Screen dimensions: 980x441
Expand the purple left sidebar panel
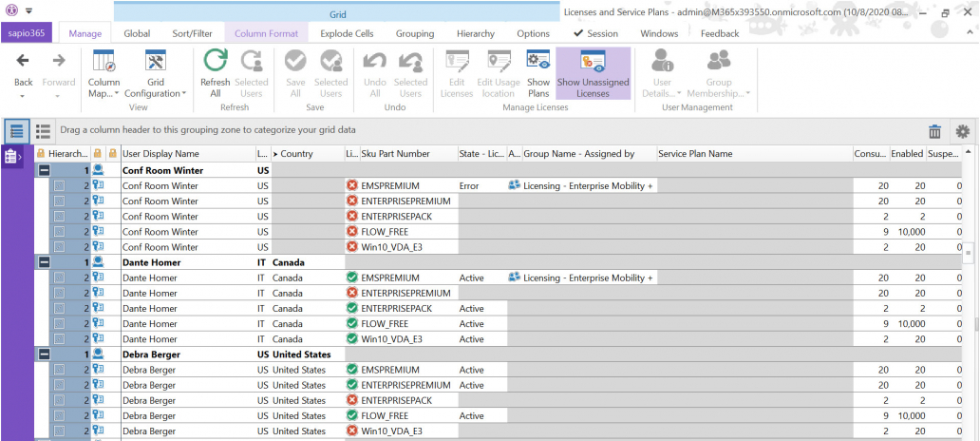click(x=12, y=157)
